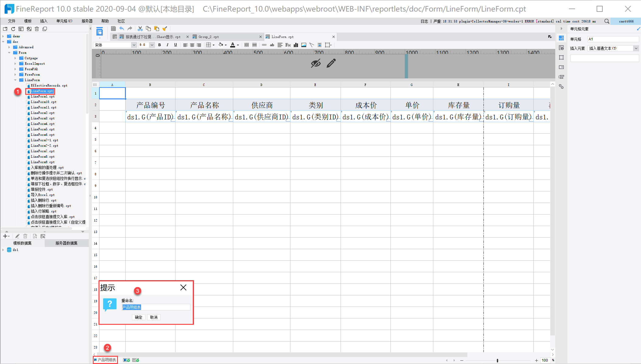Click the rename text input field
The height and width of the screenshot is (364, 641).
156,307
